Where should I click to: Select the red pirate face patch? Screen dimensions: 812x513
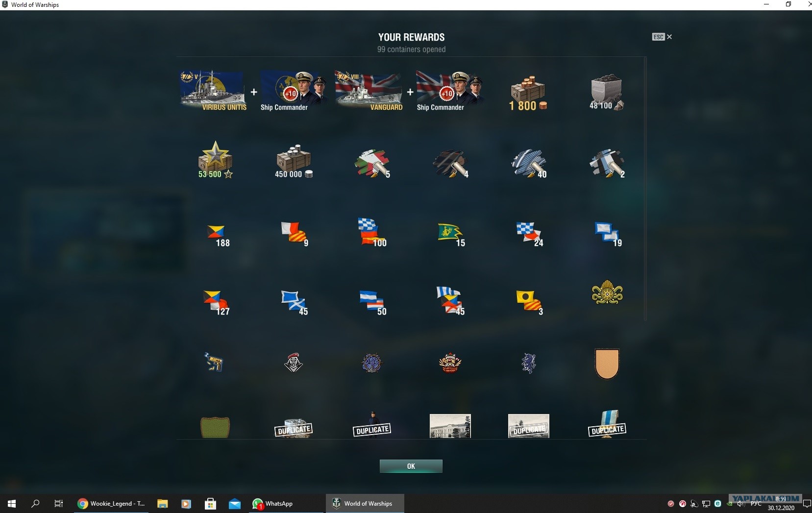click(450, 363)
